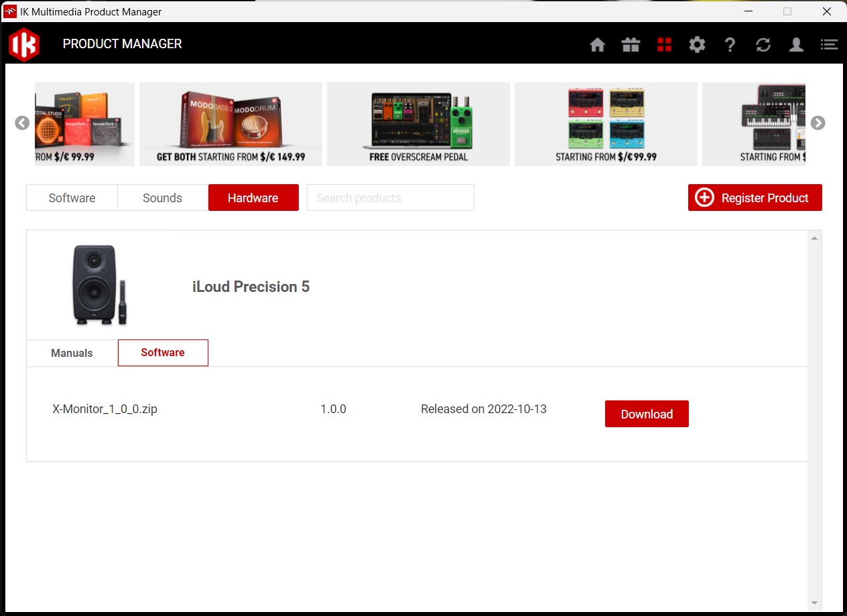The height and width of the screenshot is (616, 847).
Task: Click the scrollbar down arrow in product list
Action: click(814, 603)
